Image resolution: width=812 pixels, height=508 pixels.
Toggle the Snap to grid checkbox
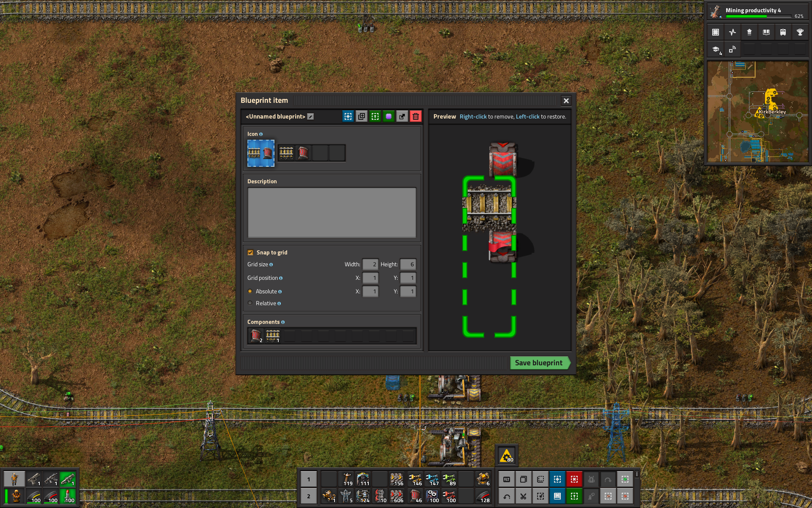coord(251,252)
